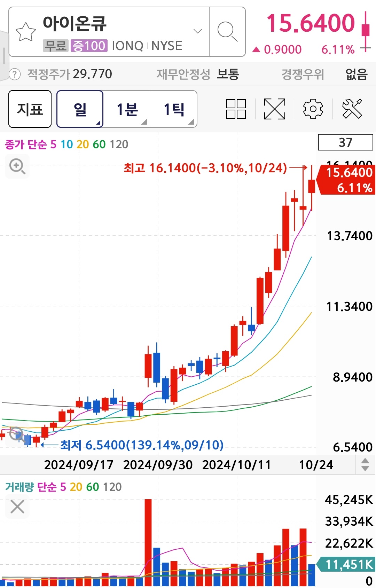Tap the 6.11% change in the header
The height and width of the screenshot is (588, 376).
pos(338,50)
